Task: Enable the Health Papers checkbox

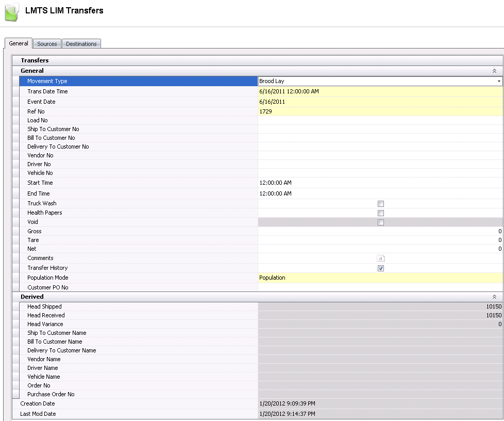Action: click(381, 213)
